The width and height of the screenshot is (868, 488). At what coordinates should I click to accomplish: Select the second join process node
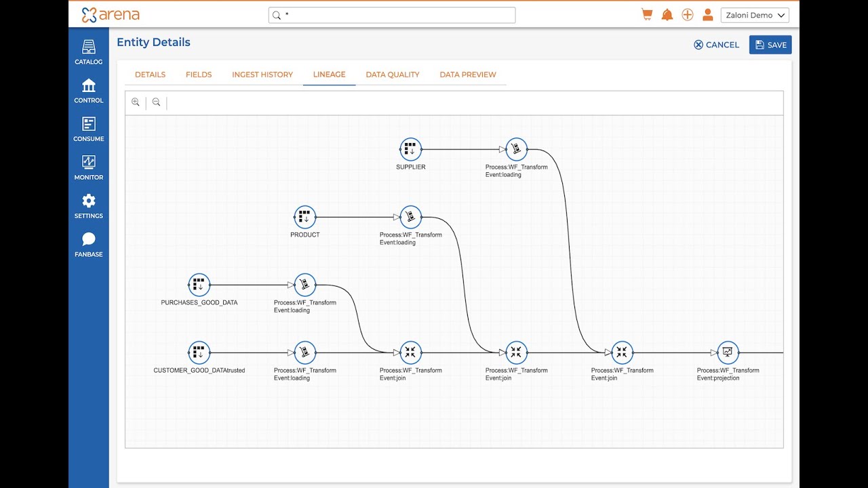[516, 352]
